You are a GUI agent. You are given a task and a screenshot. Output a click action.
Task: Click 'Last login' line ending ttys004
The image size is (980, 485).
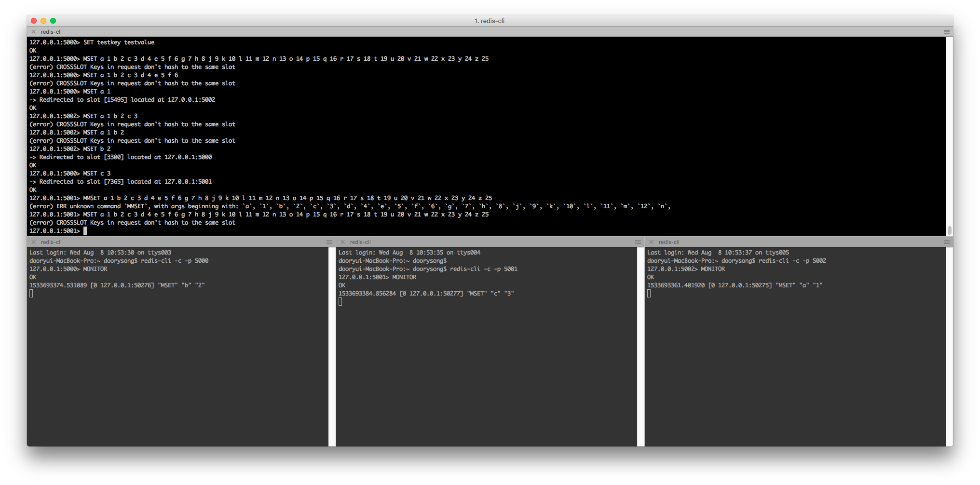[x=409, y=253]
